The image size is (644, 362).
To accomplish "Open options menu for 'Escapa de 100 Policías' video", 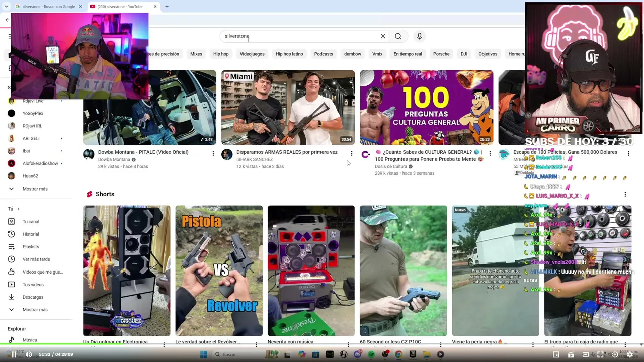I will [628, 153].
